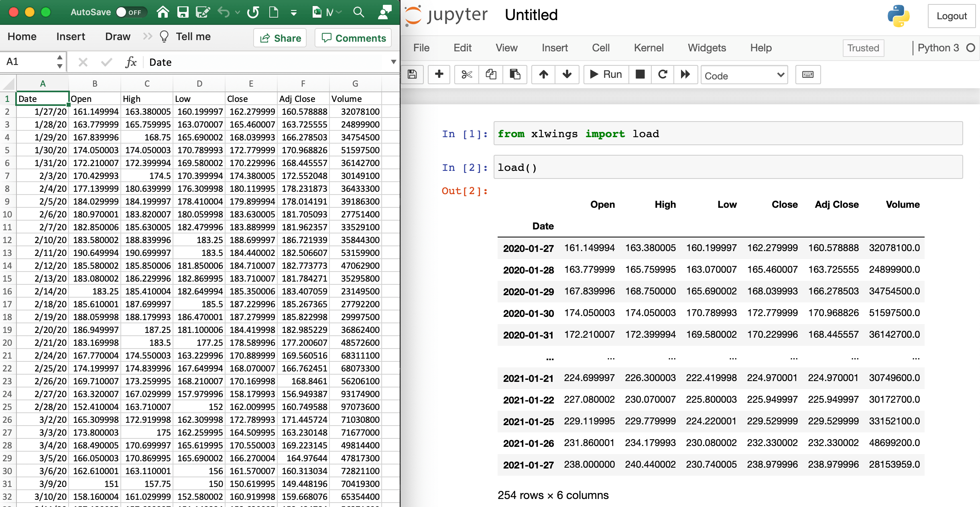The height and width of the screenshot is (507, 980).
Task: Open the Excel Insert tab
Action: [71, 37]
